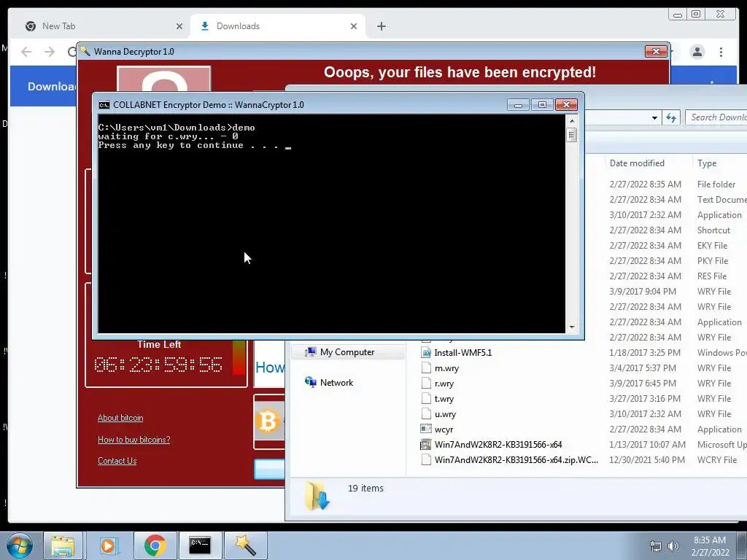Open the Chrome three-dot menu
The image size is (747, 560).
(x=721, y=52)
